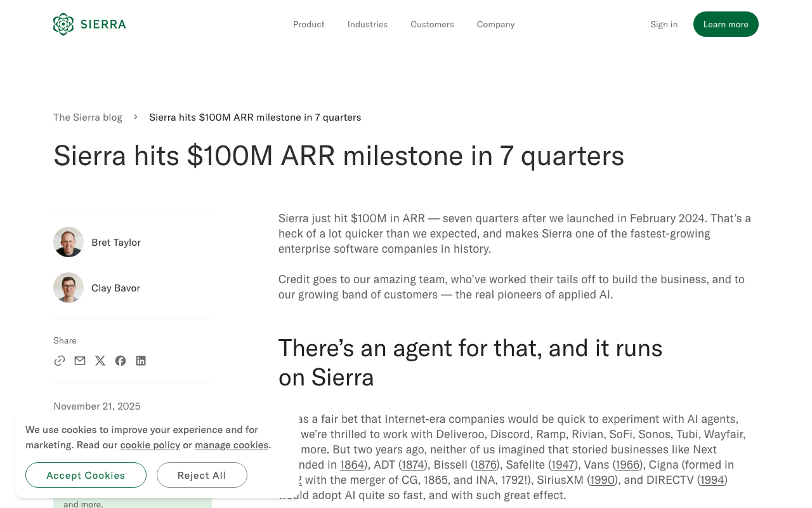Click the Sign in link

point(664,24)
